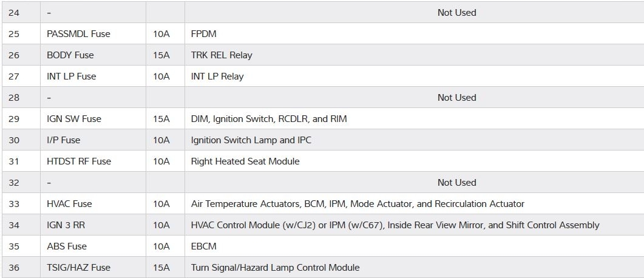This screenshot has width=644, height=278.
Task: Select the Not Used text in row 28
Action: point(456,98)
